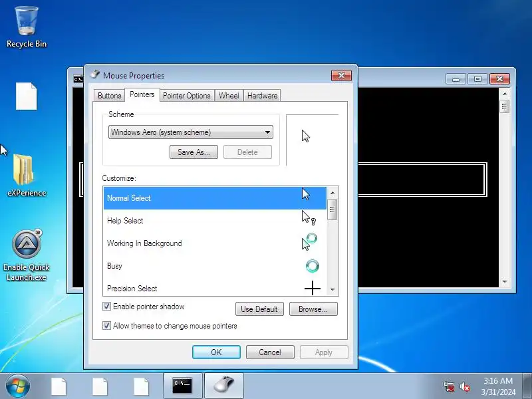Click the third blank pinned taskbar icon
This screenshot has width=532, height=399.
tap(141, 386)
